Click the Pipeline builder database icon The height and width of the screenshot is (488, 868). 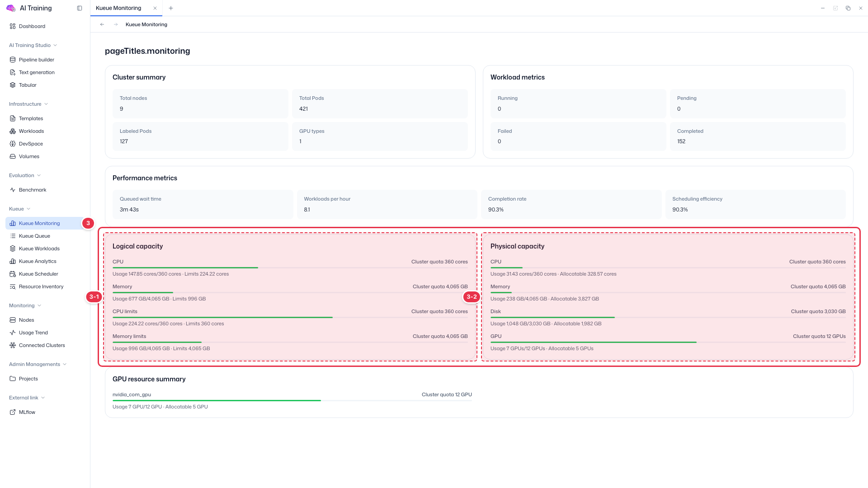click(x=13, y=60)
